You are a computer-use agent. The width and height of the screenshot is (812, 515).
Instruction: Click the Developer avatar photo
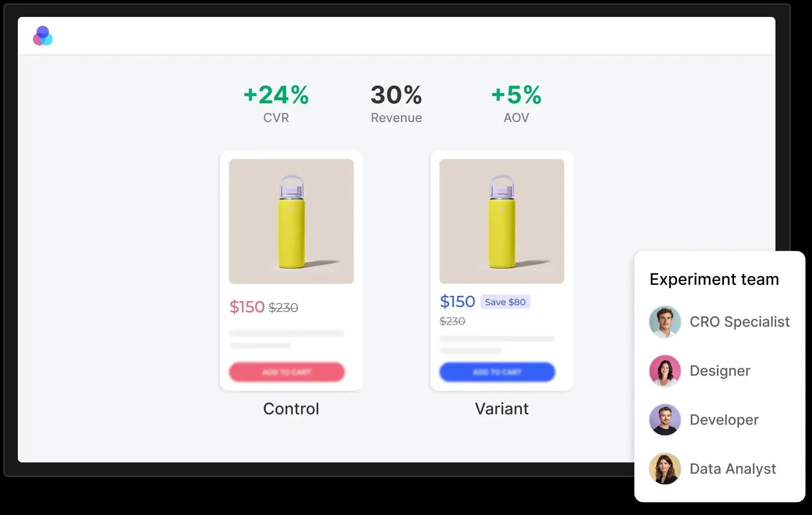[664, 420]
